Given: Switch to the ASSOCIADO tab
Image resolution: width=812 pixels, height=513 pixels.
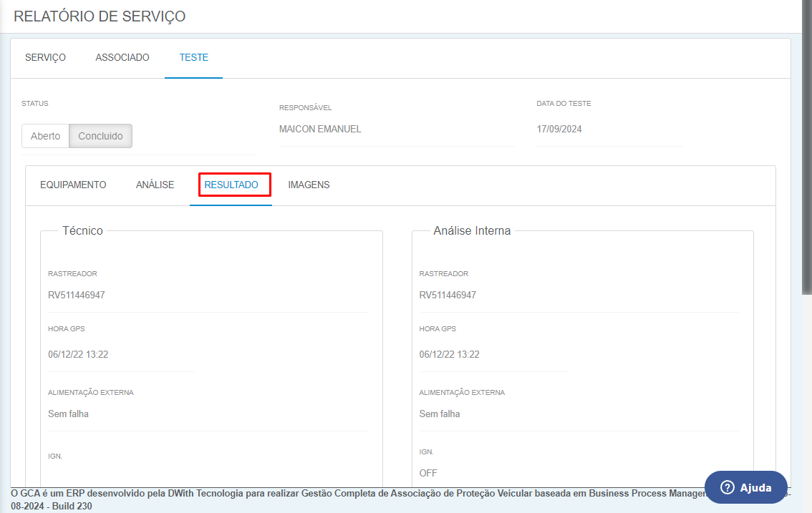Looking at the screenshot, I should [122, 57].
